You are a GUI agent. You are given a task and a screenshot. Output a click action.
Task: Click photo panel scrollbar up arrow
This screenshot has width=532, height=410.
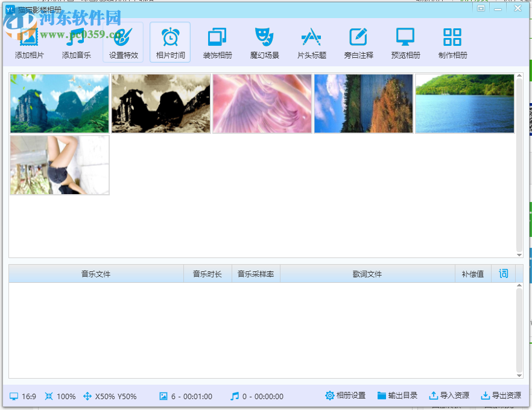(519, 75)
